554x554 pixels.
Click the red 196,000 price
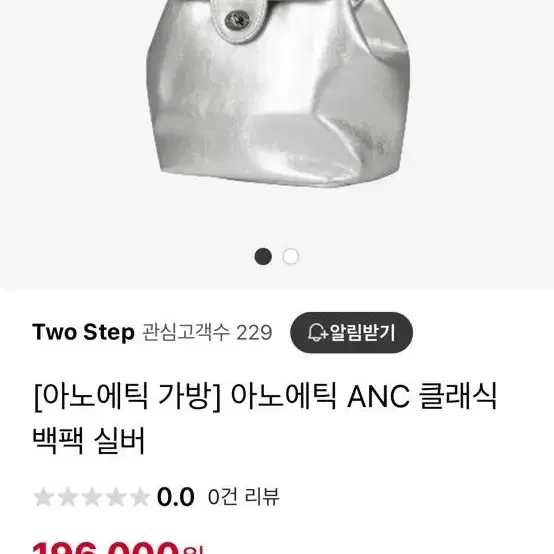pos(106,548)
